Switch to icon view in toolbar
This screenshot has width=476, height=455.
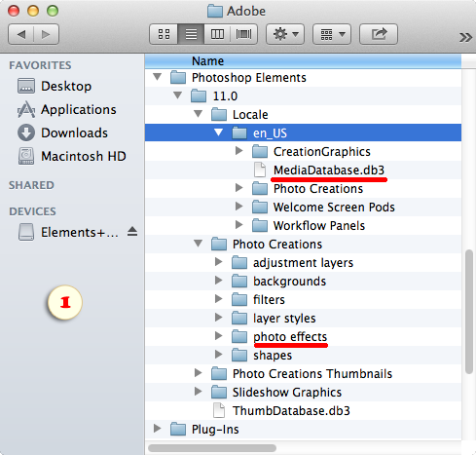(x=164, y=34)
